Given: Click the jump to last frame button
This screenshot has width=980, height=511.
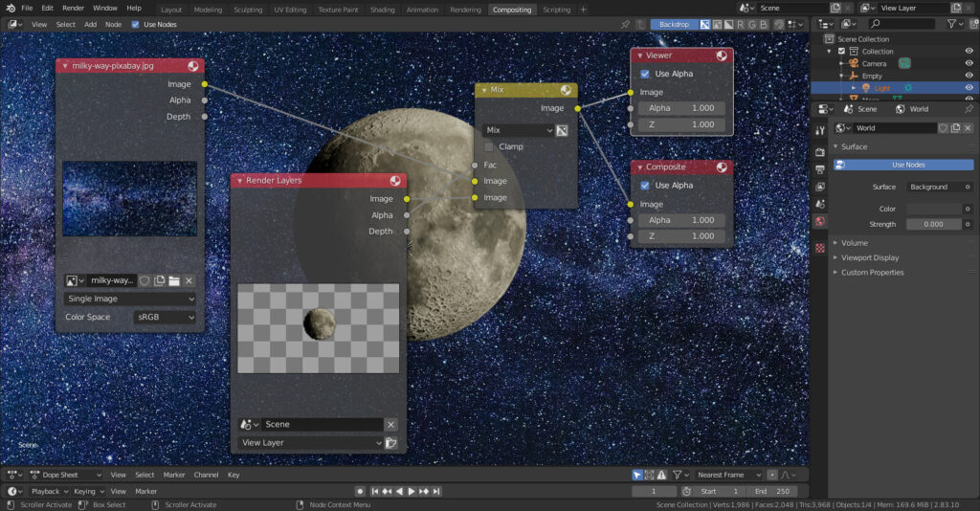Looking at the screenshot, I should tap(436, 492).
